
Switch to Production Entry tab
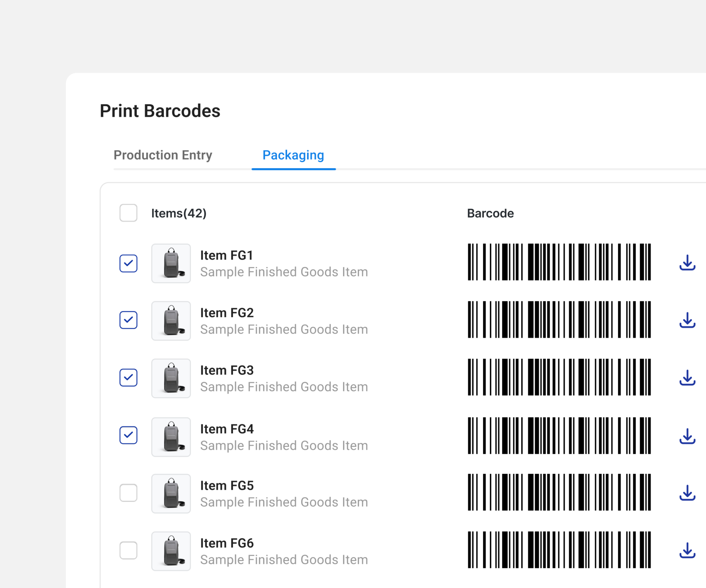163,155
